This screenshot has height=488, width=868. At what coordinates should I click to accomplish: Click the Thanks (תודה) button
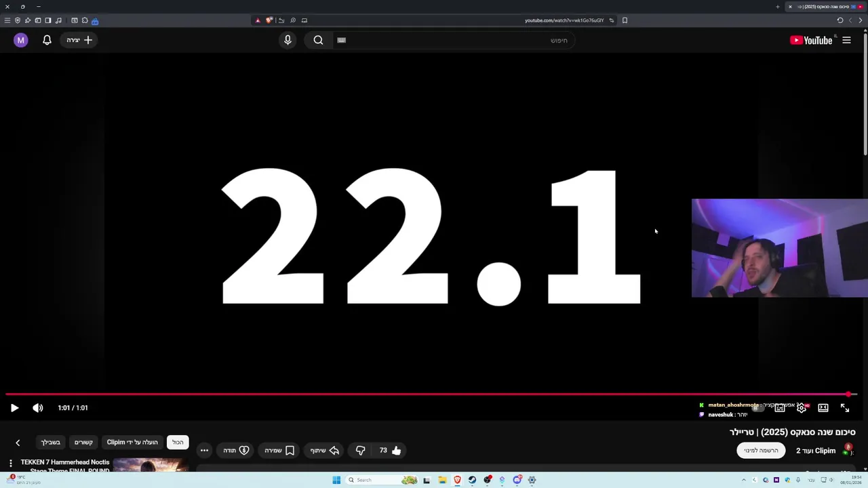coord(237,450)
